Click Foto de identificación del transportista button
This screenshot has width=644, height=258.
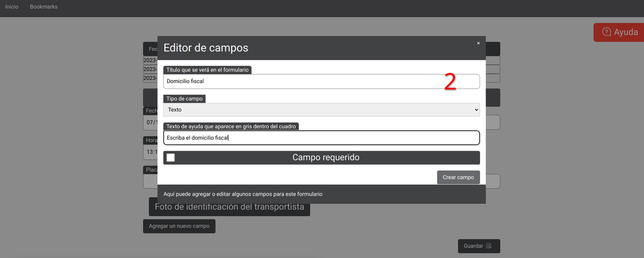(x=229, y=208)
